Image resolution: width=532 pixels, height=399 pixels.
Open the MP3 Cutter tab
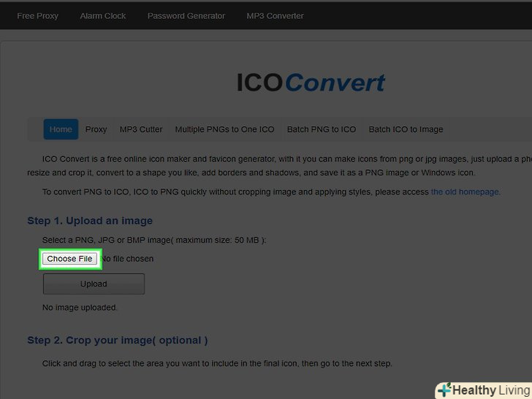tap(141, 129)
